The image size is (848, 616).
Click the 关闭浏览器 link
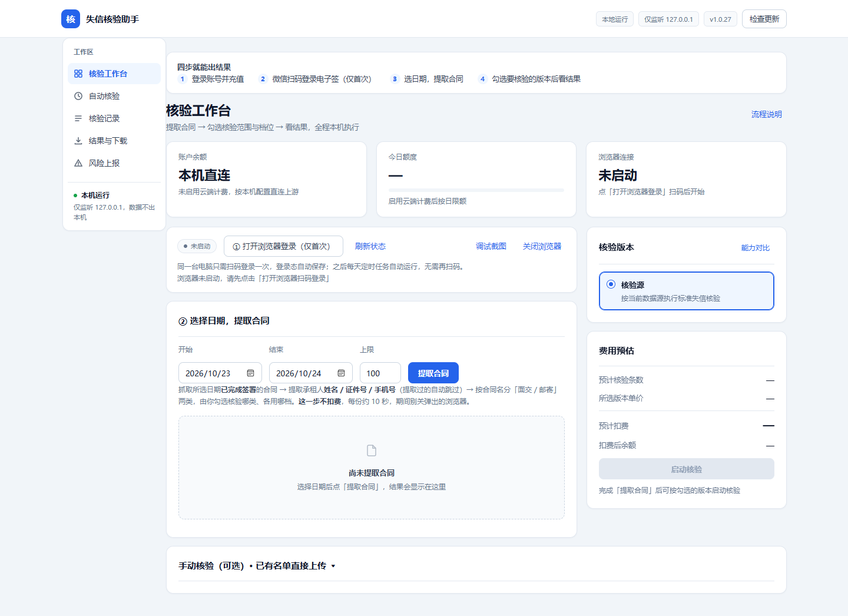(x=542, y=246)
